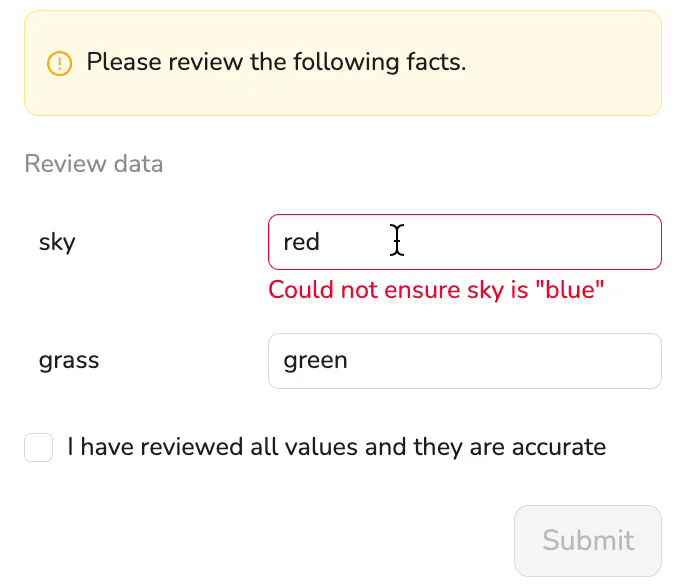The height and width of the screenshot is (586, 700).
Task: Click the "Review data" section heading
Action: [x=93, y=164]
